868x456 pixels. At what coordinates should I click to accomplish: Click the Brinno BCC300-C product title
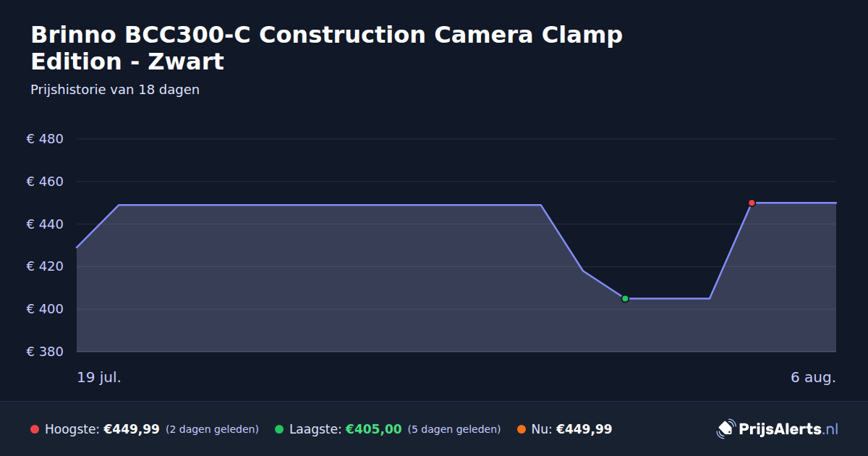pos(326,48)
